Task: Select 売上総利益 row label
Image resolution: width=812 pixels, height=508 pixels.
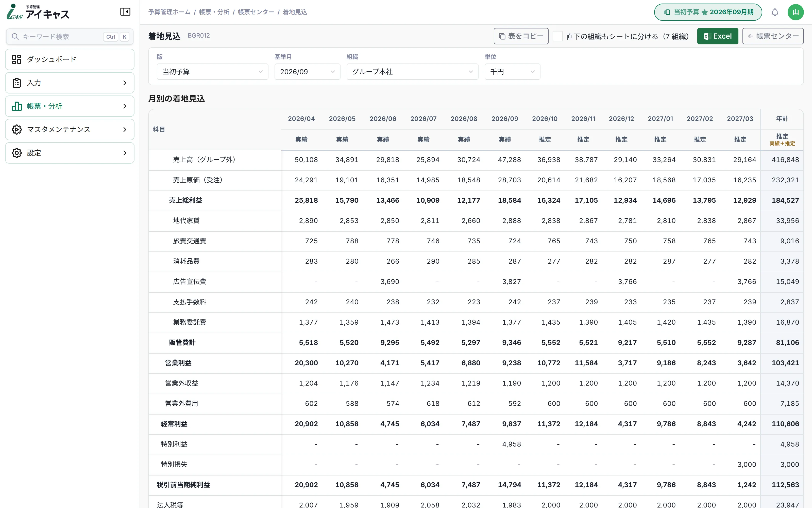Action: [185, 200]
